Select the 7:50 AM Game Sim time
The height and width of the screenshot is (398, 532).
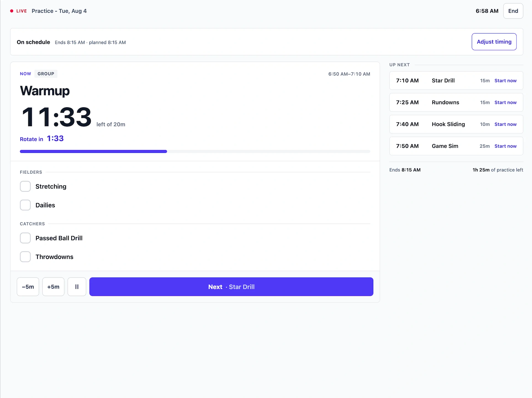pyautogui.click(x=407, y=146)
